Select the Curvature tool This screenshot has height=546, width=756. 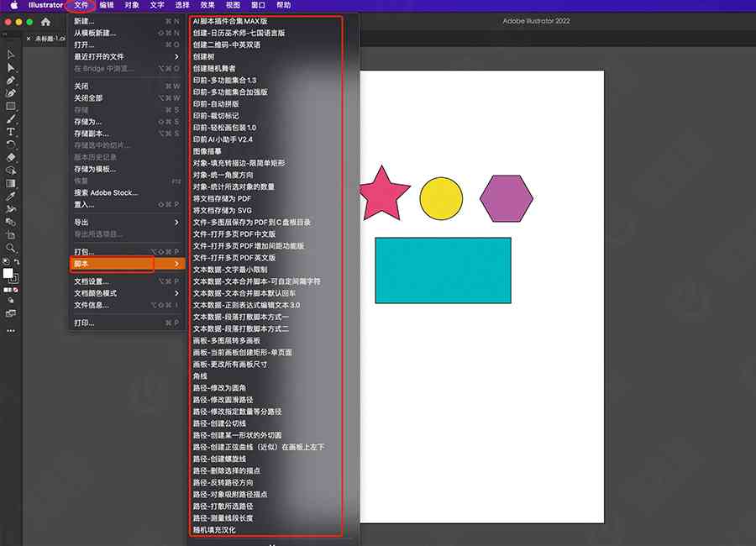[11, 93]
